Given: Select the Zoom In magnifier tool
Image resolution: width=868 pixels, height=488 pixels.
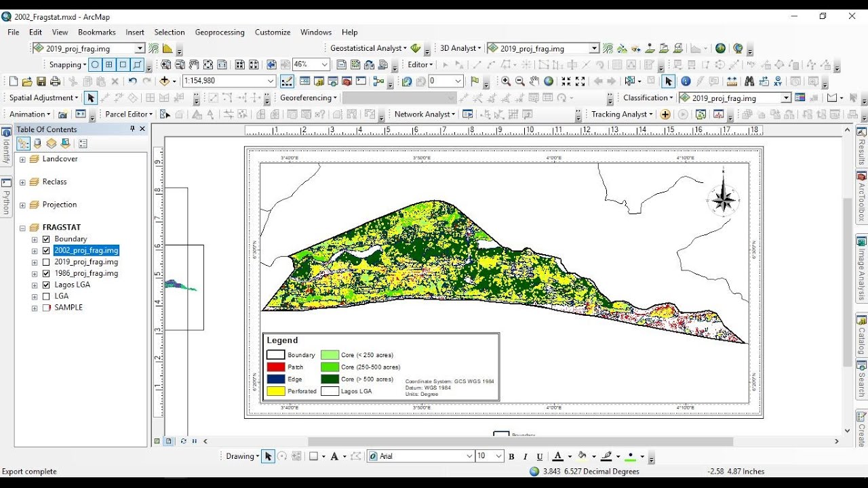Looking at the screenshot, I should pos(506,81).
